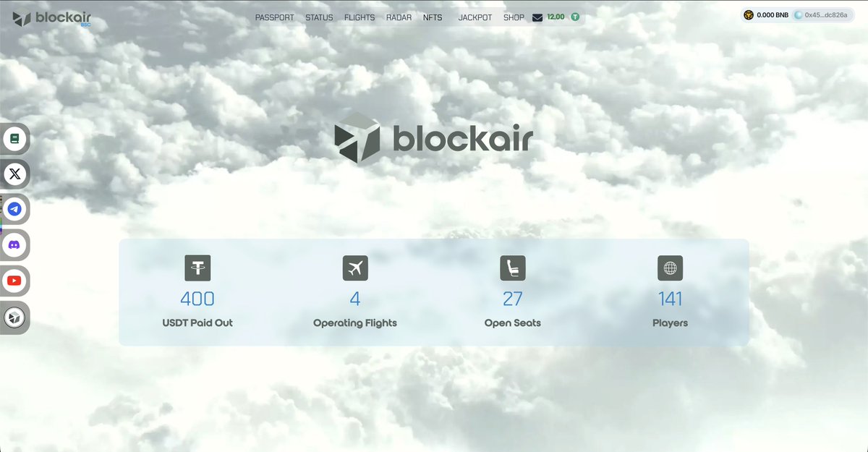Open the wallet address 0x45...dc826a
Screen dimensions: 868x452
[826, 14]
